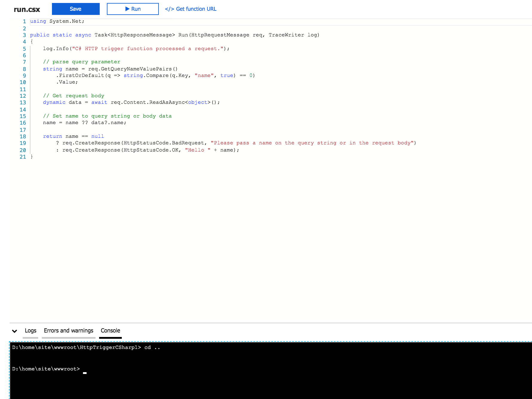Click the await keyword on line 13
The width and height of the screenshot is (532, 399).
[99, 102]
